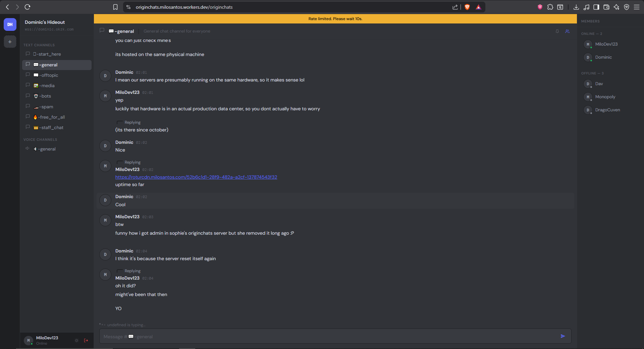Focus the Message general input box
The image size is (644, 349).
pos(329,336)
